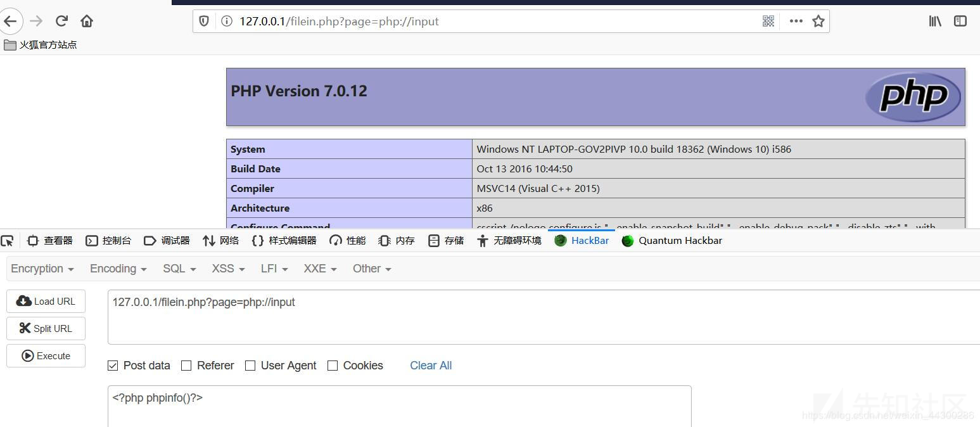This screenshot has width=980, height=427.
Task: Go back with the browser back arrow
Action: pos(10,21)
